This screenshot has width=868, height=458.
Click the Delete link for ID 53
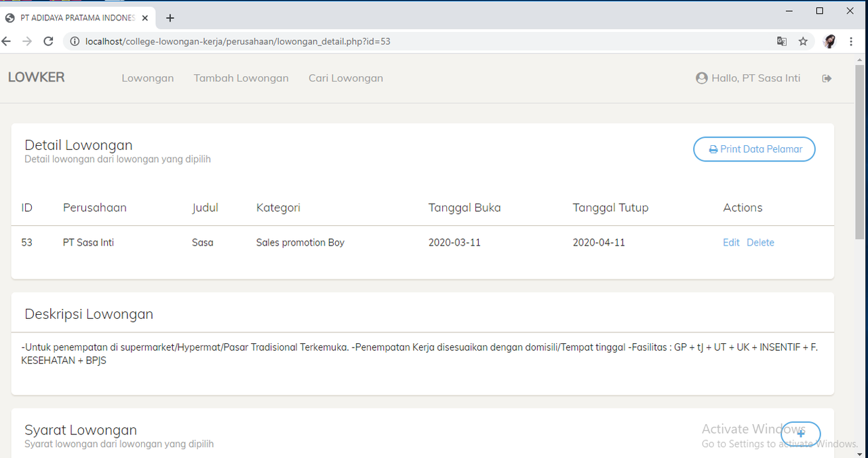[x=760, y=242]
